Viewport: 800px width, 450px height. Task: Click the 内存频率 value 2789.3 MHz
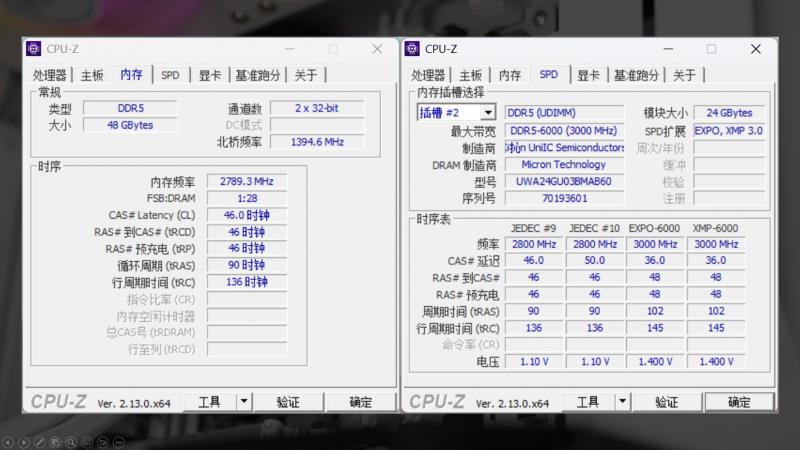[247, 181]
